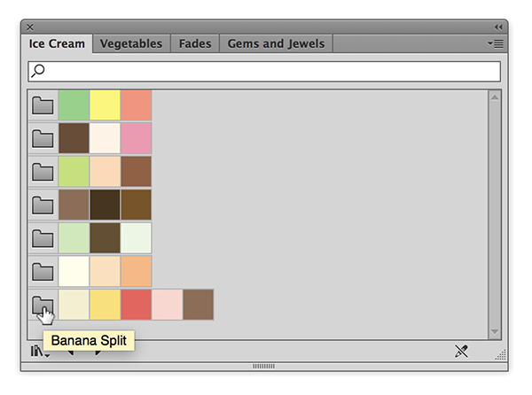Viewport: 532px width, 395px height.
Task: Pick the pink swatch in second row
Action: pos(136,138)
